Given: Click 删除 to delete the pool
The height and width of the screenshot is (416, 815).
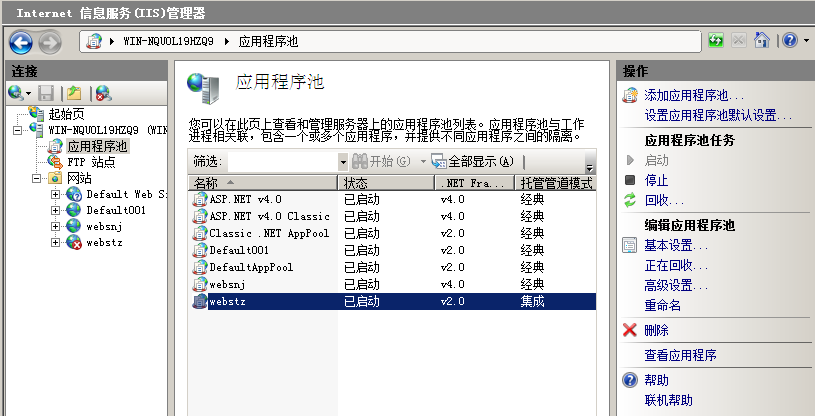Looking at the screenshot, I should click(656, 330).
